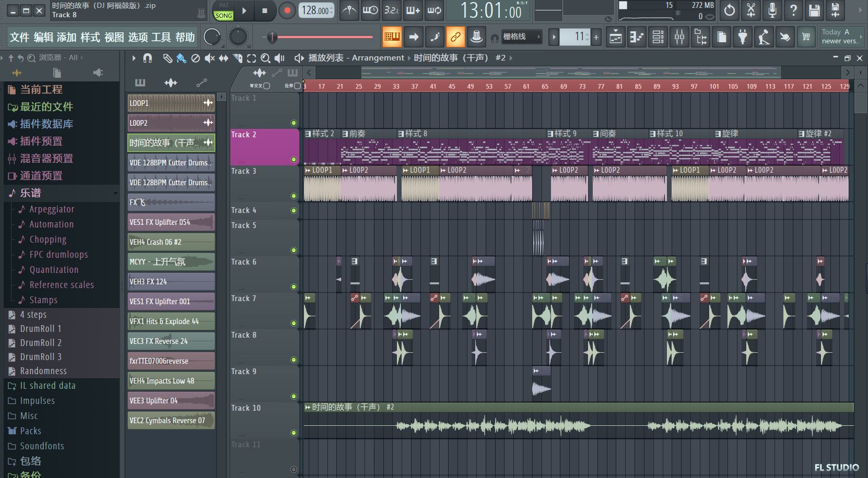Select the LOOP1 clip in picker
The height and width of the screenshot is (478, 868).
click(x=171, y=103)
